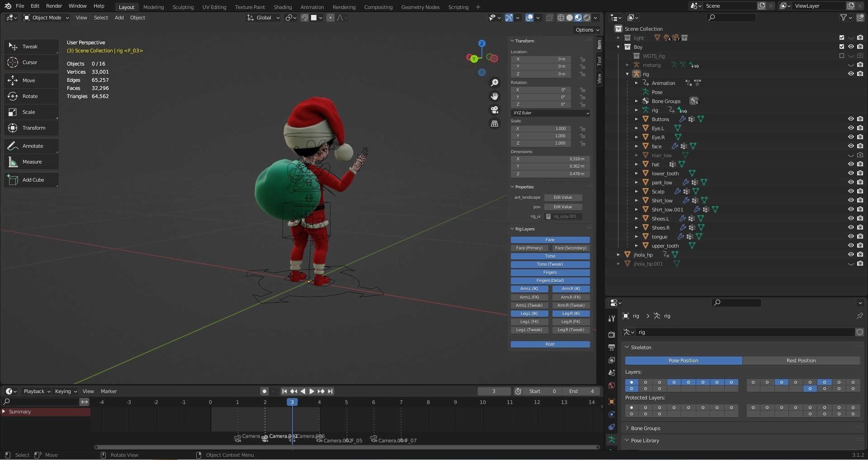
Task: Toggle camera view icon in viewport
Action: pos(495,110)
